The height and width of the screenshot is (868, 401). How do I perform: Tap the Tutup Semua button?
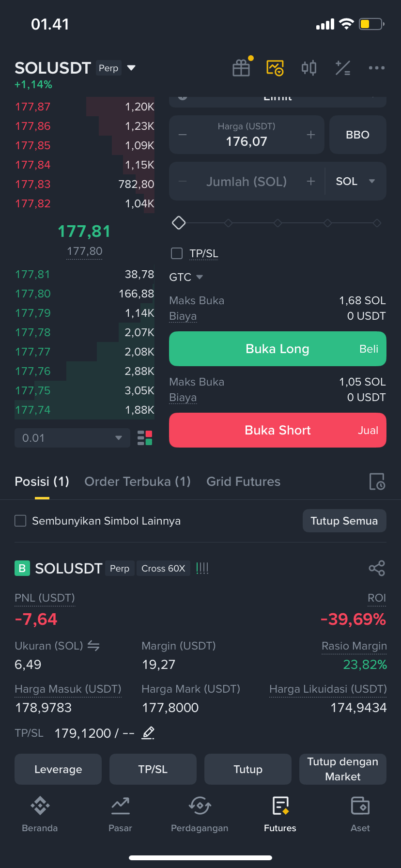click(x=344, y=521)
